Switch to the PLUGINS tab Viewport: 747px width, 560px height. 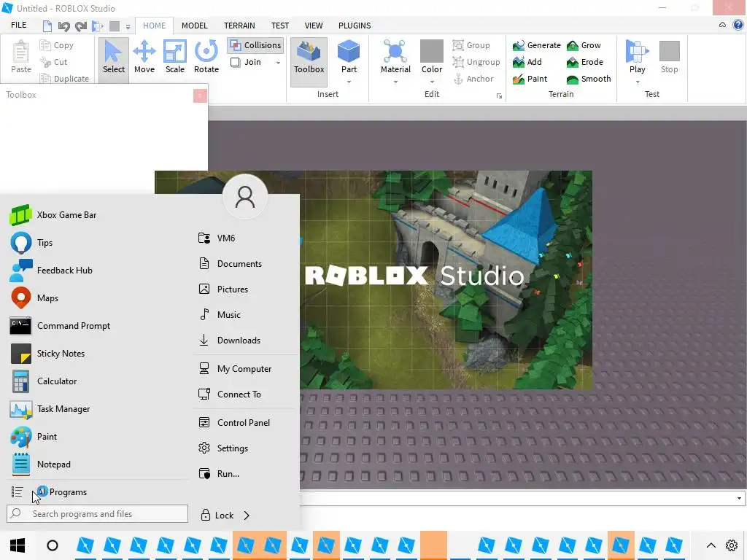355,26
